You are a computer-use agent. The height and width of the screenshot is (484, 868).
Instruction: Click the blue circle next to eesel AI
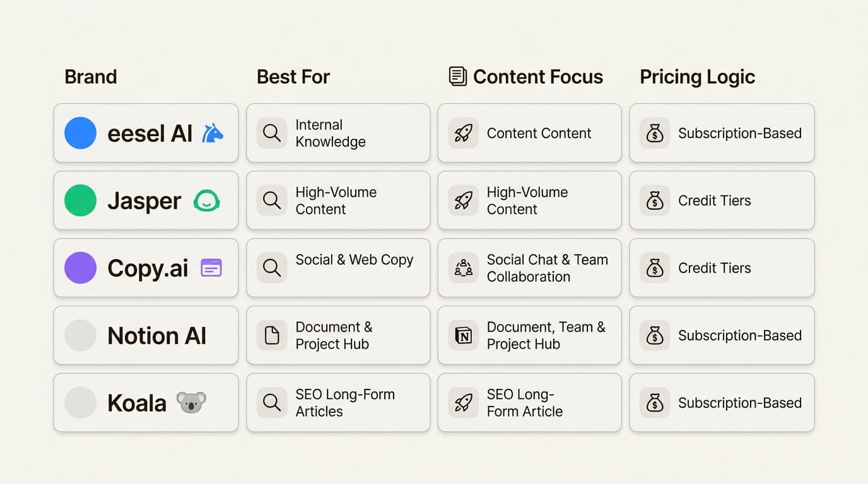(81, 133)
